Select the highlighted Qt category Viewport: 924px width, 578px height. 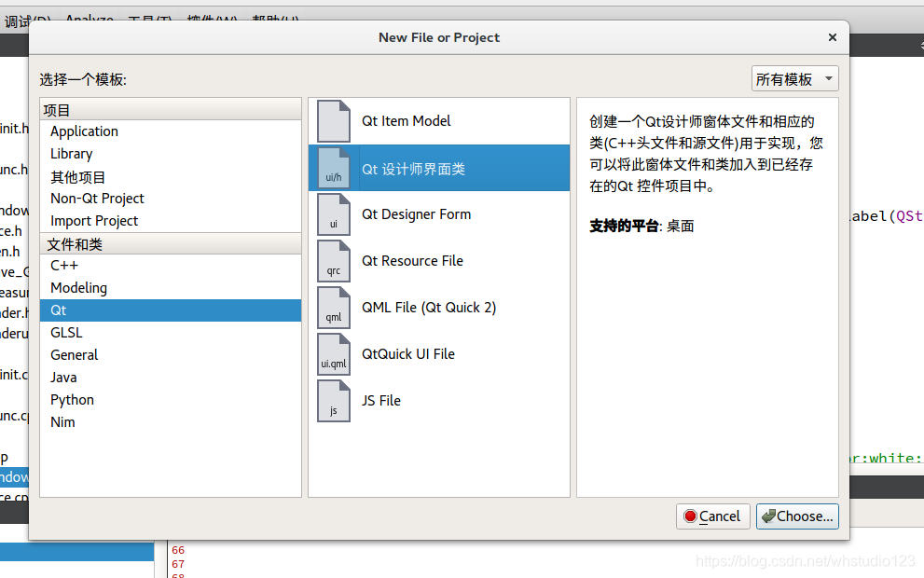[171, 310]
